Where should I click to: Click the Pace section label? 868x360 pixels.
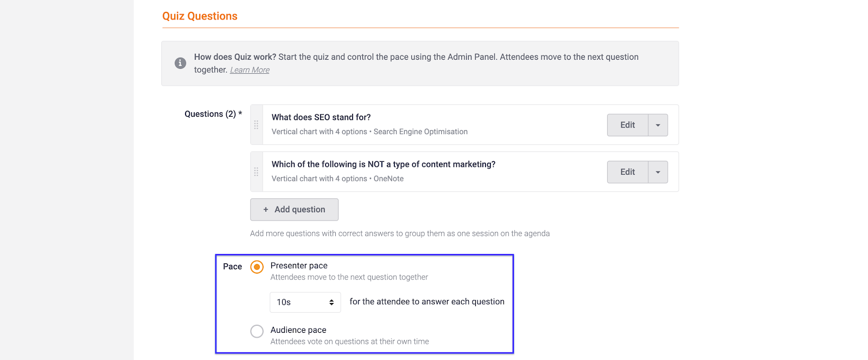232,266
